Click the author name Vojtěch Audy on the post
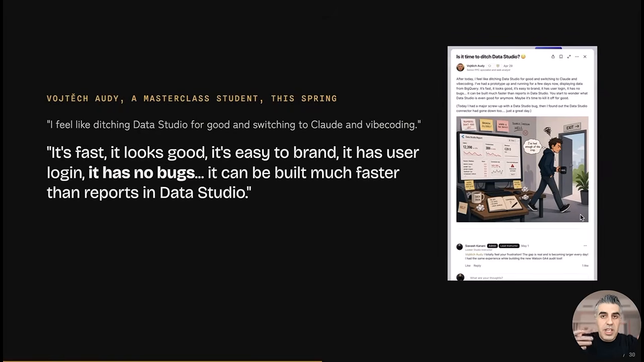The image size is (644, 362). [475, 66]
